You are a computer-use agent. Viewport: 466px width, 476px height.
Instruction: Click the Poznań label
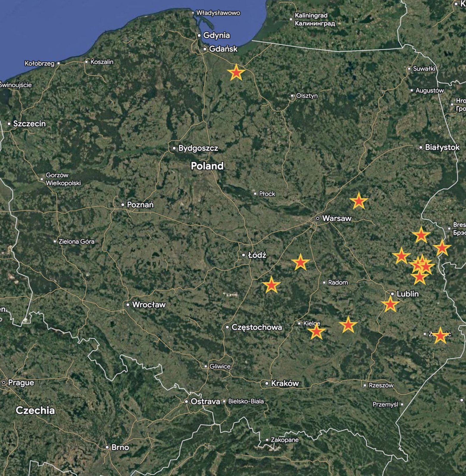click(x=140, y=205)
